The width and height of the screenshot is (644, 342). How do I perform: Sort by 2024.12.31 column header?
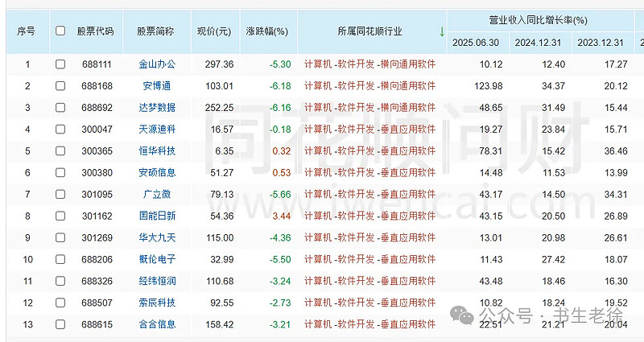coord(538,43)
